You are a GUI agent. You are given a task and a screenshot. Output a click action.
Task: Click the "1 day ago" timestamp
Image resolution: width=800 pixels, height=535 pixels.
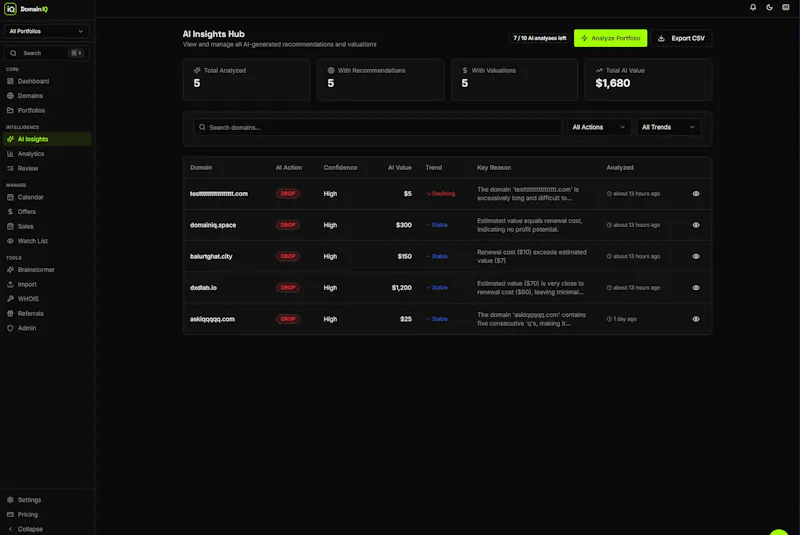click(621, 319)
